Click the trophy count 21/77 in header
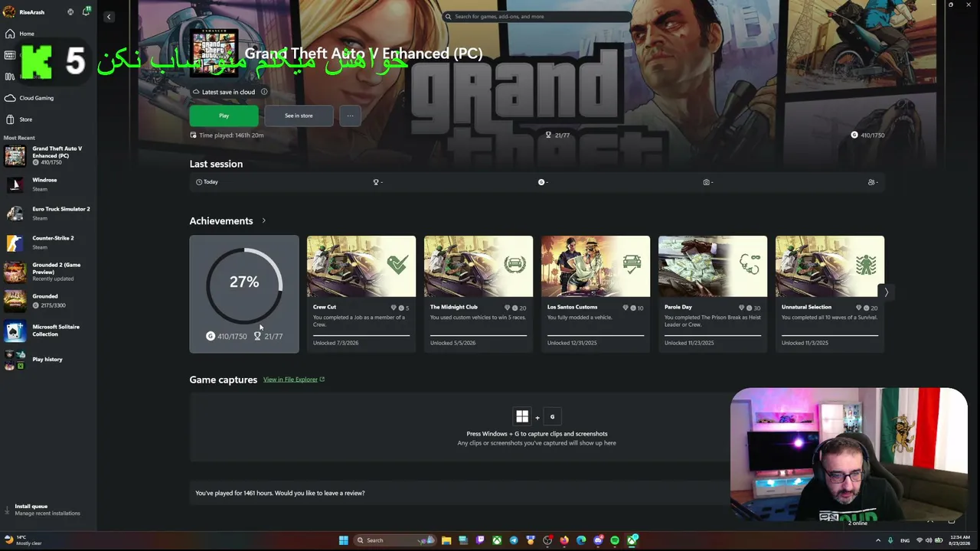 pos(557,135)
